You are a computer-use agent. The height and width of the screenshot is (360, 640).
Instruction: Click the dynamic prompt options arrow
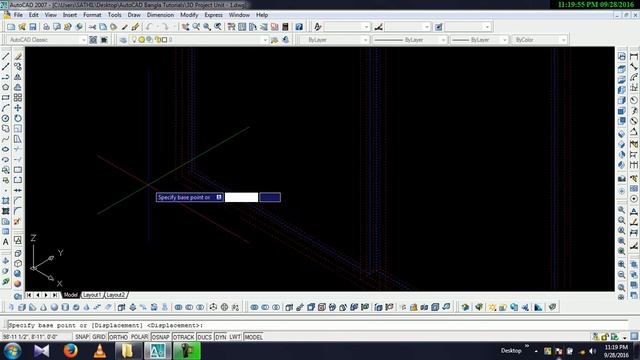coord(219,198)
